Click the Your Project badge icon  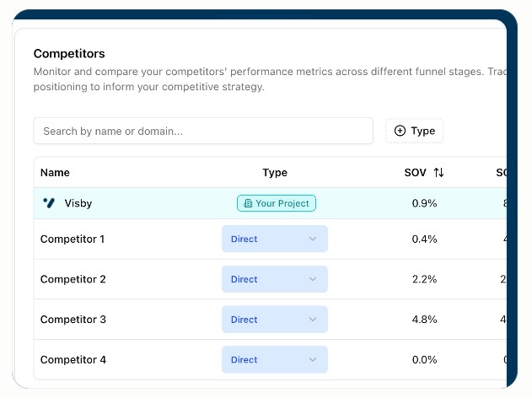(248, 203)
